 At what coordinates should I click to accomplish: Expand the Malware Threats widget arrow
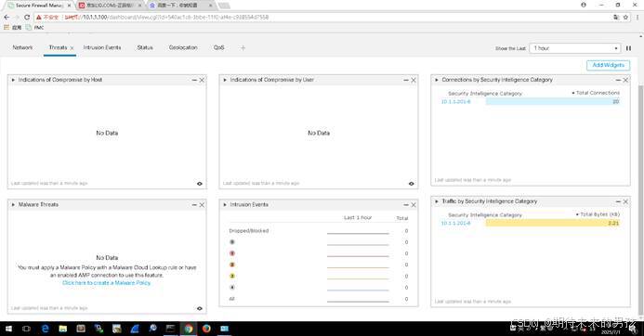[13, 205]
